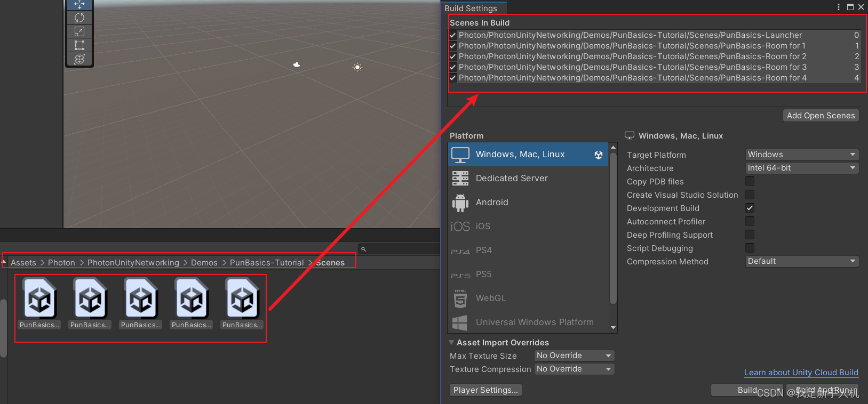Click the Build button
The height and width of the screenshot is (404, 868).
coord(747,390)
